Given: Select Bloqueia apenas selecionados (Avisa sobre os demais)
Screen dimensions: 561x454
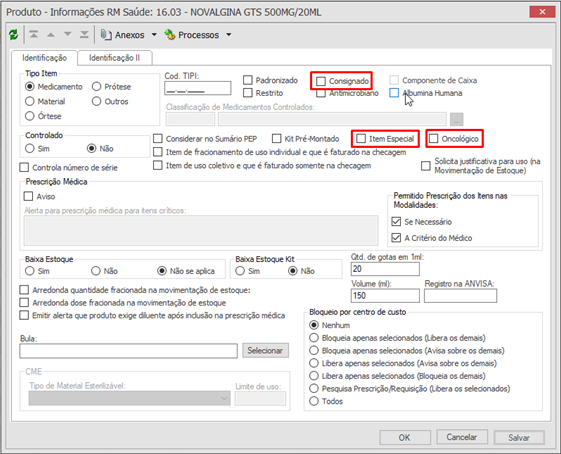Looking at the screenshot, I should [314, 350].
